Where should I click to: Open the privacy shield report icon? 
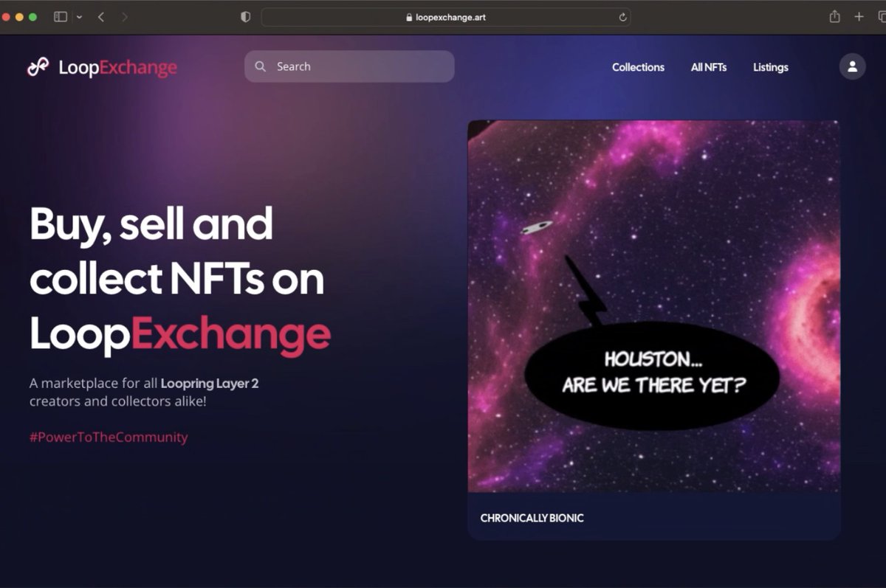[x=246, y=17]
